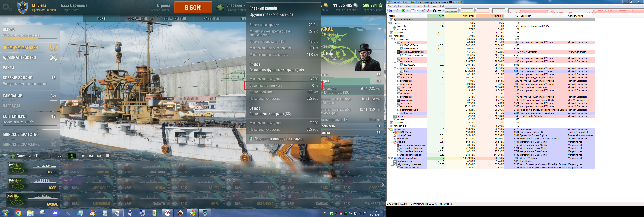The width and height of the screenshot is (644, 217).
Task: Click Перевести камеру на модуль
Action: 279,139
